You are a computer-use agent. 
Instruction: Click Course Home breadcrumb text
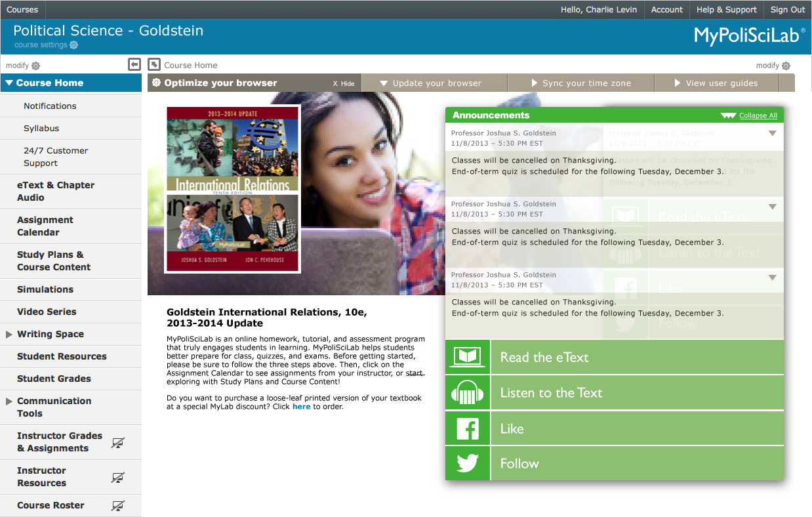[191, 66]
